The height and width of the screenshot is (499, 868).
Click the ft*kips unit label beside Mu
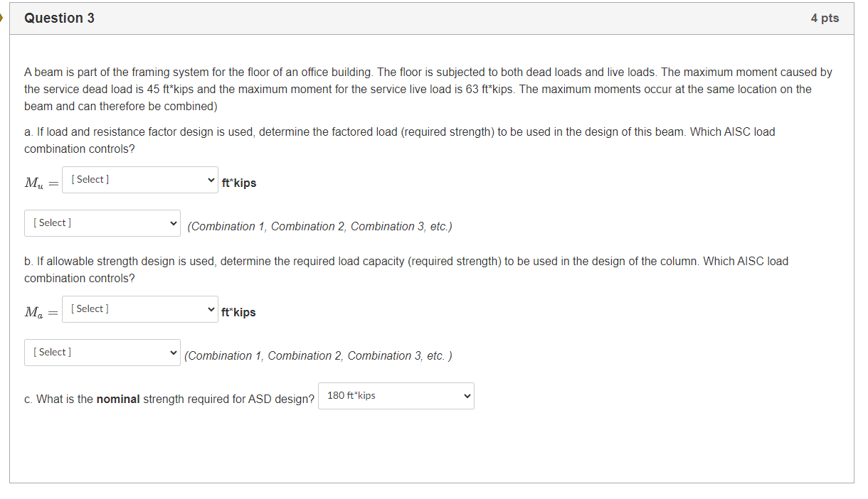[x=239, y=183]
